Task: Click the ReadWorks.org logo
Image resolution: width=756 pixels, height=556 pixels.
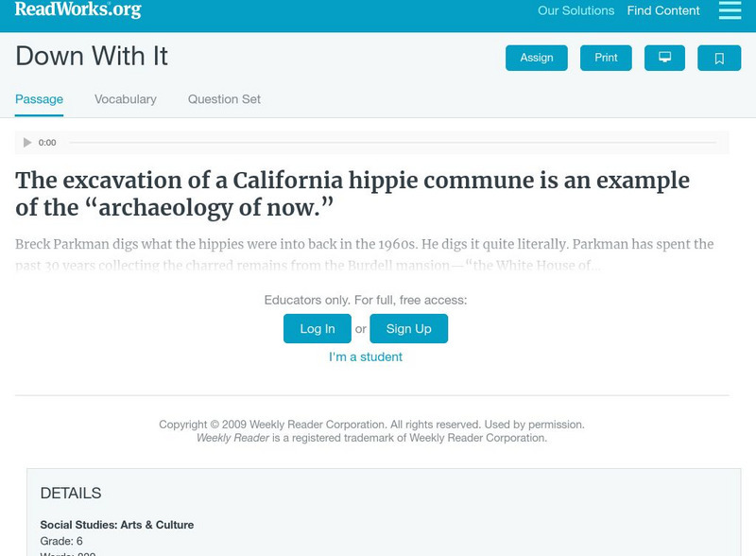Action: [x=77, y=10]
